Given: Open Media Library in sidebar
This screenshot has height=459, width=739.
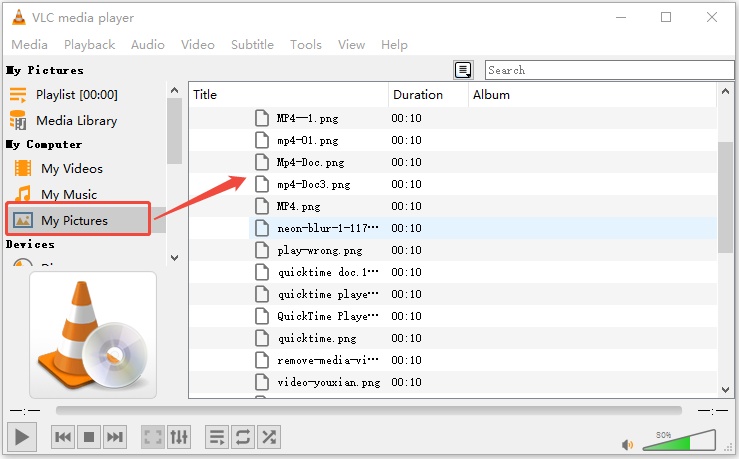Looking at the screenshot, I should [76, 121].
